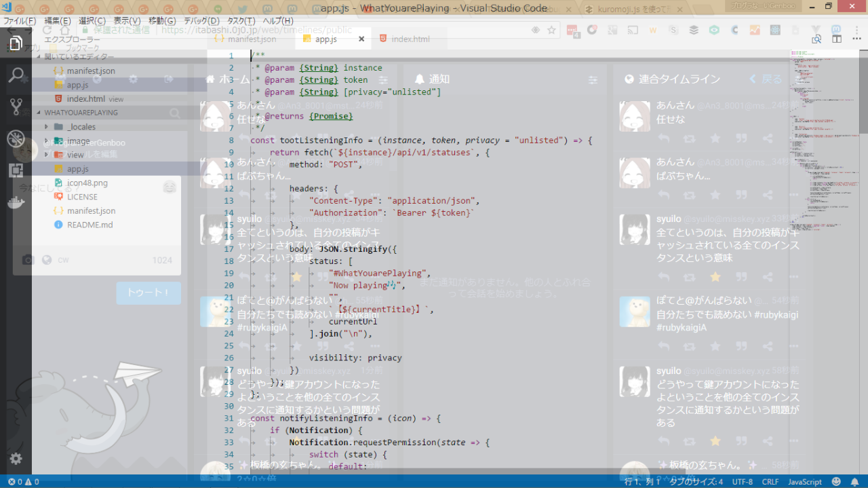Open the Debug view in activity bar

pos(16,138)
